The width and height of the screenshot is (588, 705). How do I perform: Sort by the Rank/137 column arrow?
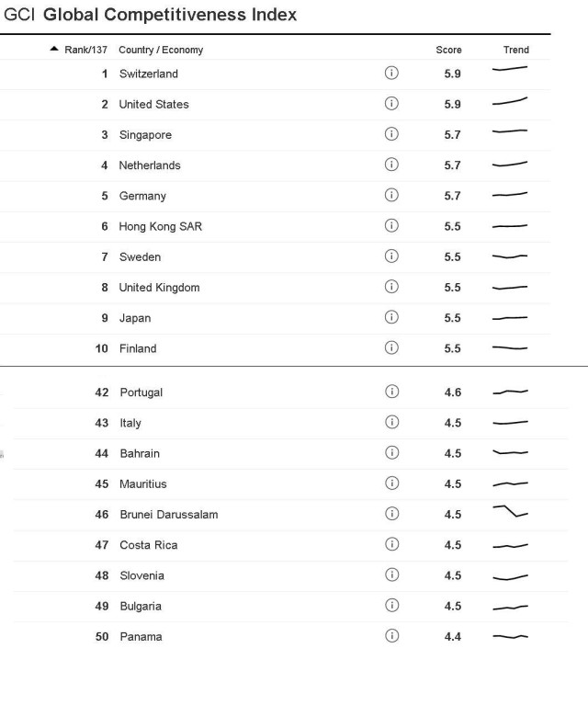pos(54,50)
